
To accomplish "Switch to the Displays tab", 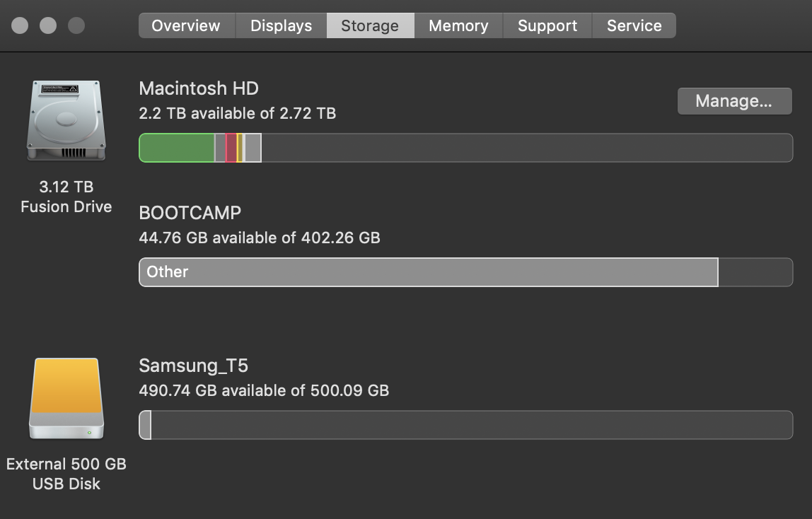I will (x=281, y=26).
